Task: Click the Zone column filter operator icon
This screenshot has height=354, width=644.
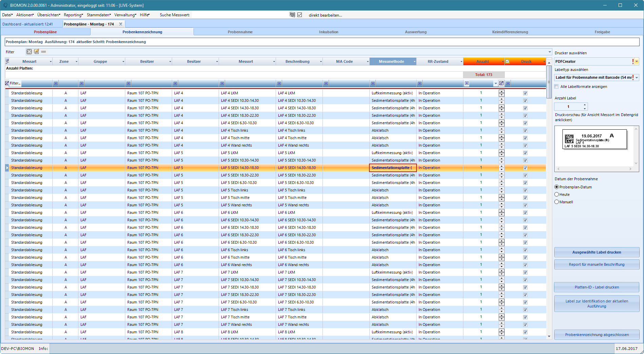Action: click(56, 83)
